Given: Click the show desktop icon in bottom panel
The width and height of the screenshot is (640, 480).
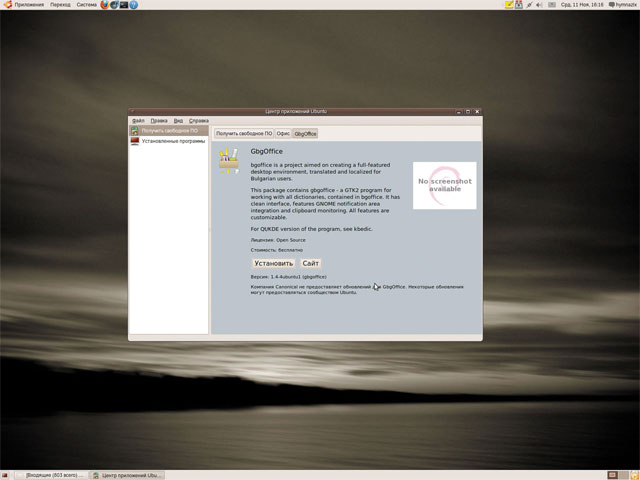Looking at the screenshot, I should (4, 475).
